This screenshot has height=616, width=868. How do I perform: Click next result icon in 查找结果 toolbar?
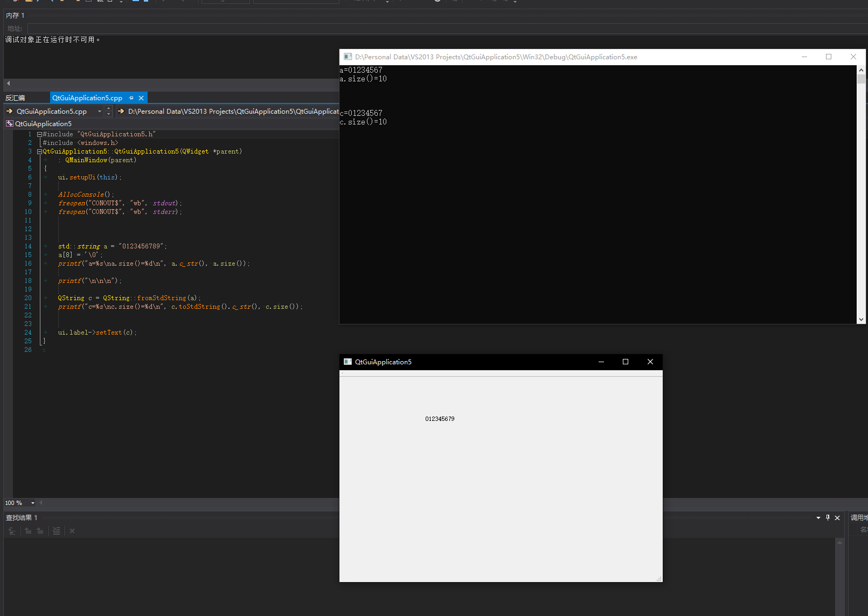(x=40, y=531)
